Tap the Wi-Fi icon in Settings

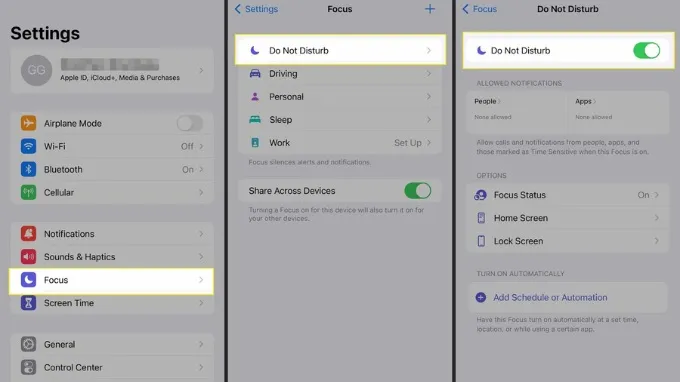pos(28,146)
